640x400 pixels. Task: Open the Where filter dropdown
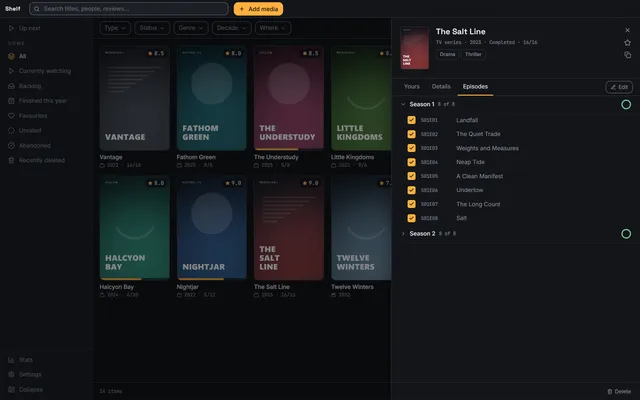[x=273, y=28]
